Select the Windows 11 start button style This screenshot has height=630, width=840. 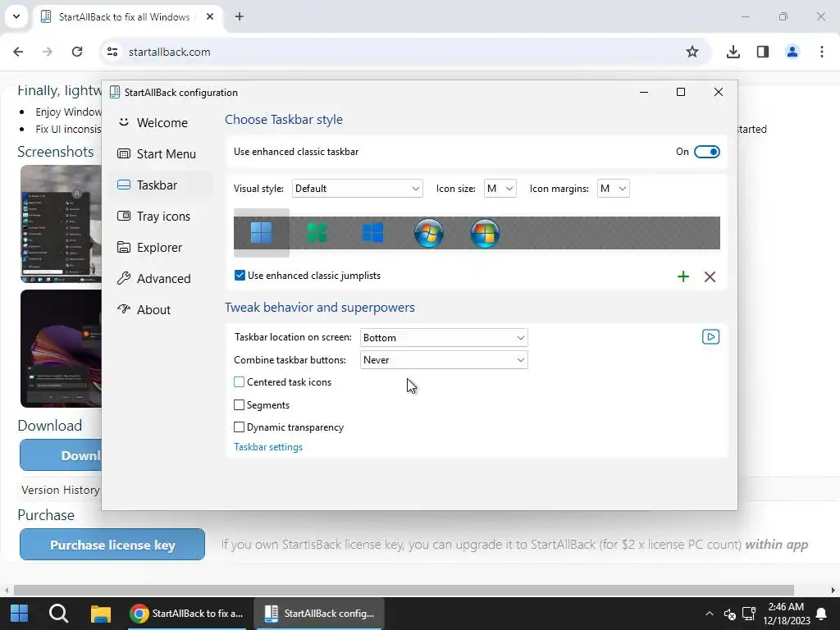pyautogui.click(x=262, y=233)
